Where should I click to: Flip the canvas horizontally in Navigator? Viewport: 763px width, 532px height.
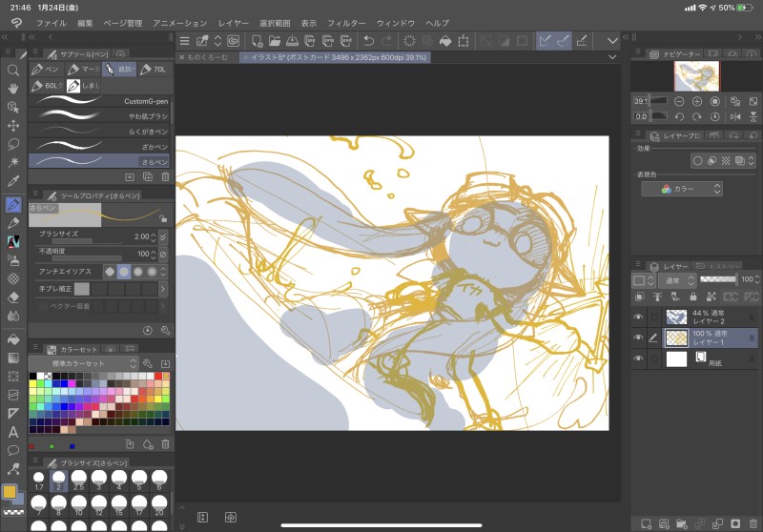pyautogui.click(x=735, y=116)
